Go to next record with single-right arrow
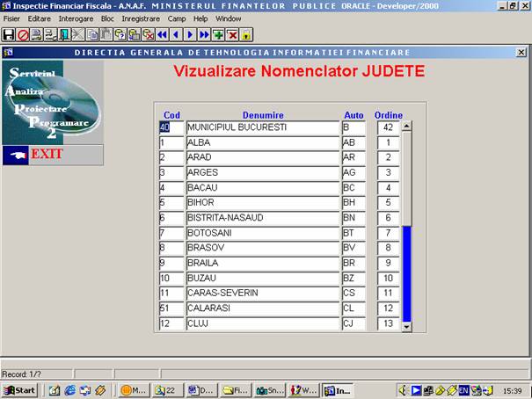Image resolution: width=532 pixels, height=399 pixels. (x=190, y=35)
